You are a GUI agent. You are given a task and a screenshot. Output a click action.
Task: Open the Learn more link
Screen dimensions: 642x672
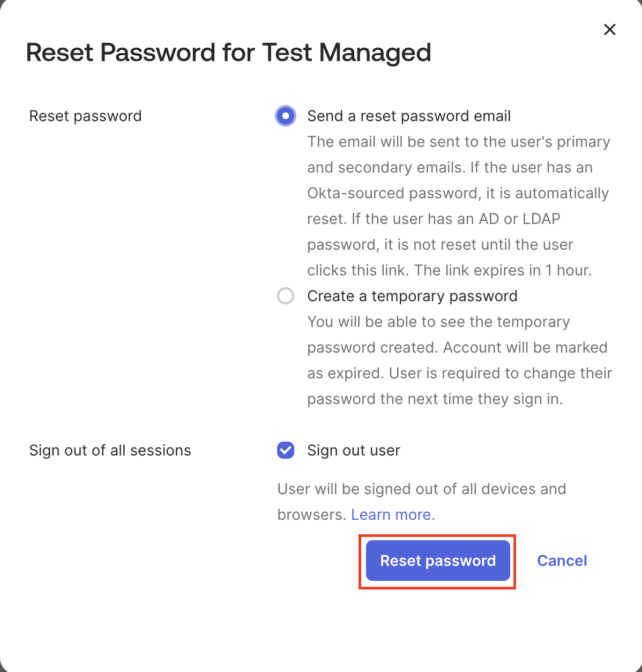click(x=391, y=514)
